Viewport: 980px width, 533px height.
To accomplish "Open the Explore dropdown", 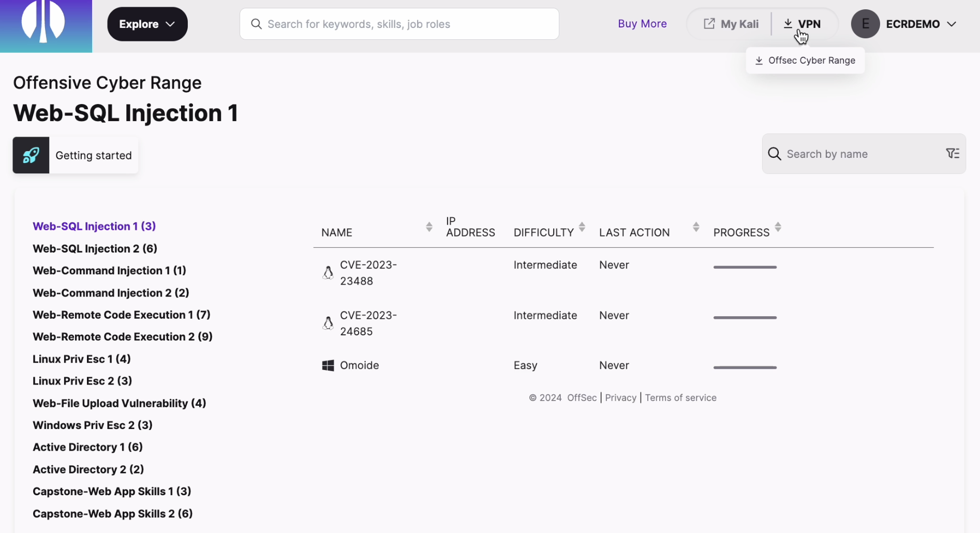I will [x=147, y=23].
